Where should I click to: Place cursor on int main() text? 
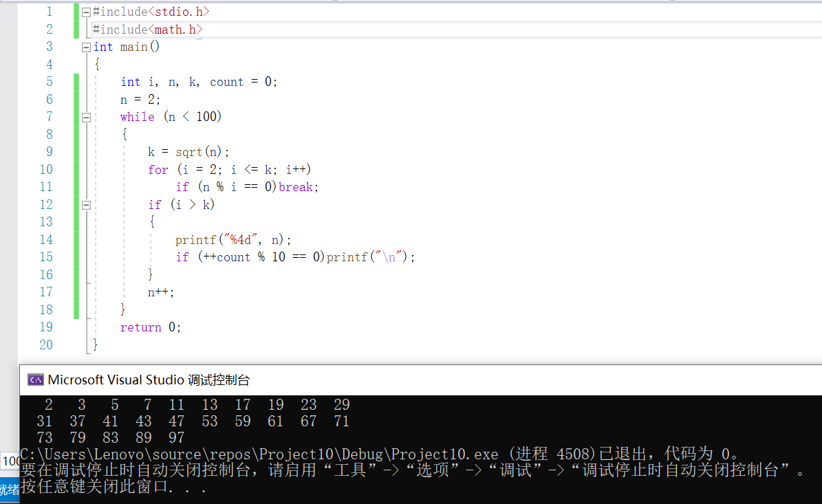pos(127,47)
